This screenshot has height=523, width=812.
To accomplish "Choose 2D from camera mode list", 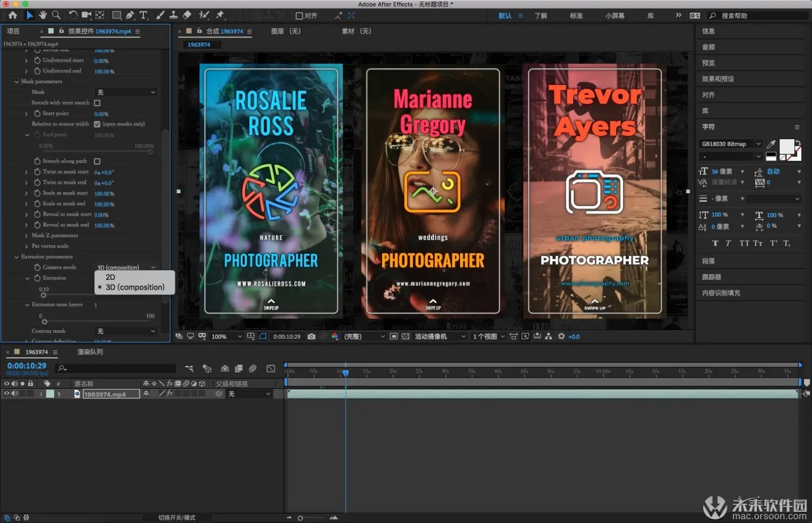I will [110, 277].
